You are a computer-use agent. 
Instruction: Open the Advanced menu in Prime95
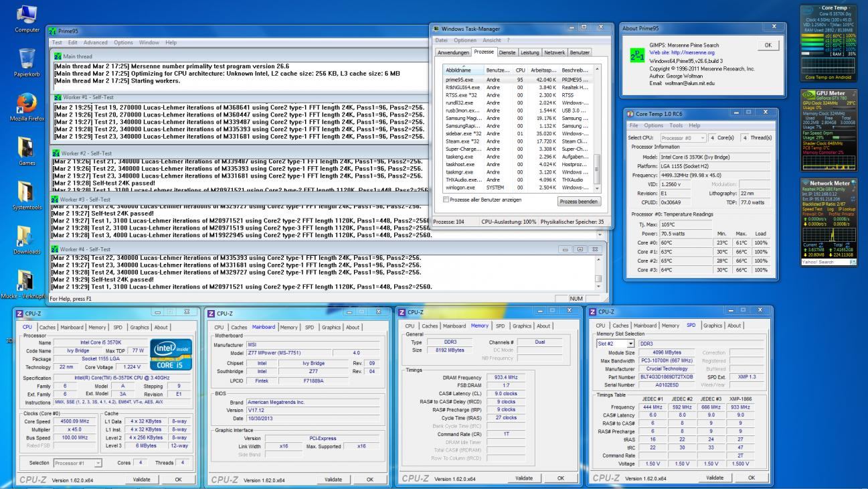point(96,42)
